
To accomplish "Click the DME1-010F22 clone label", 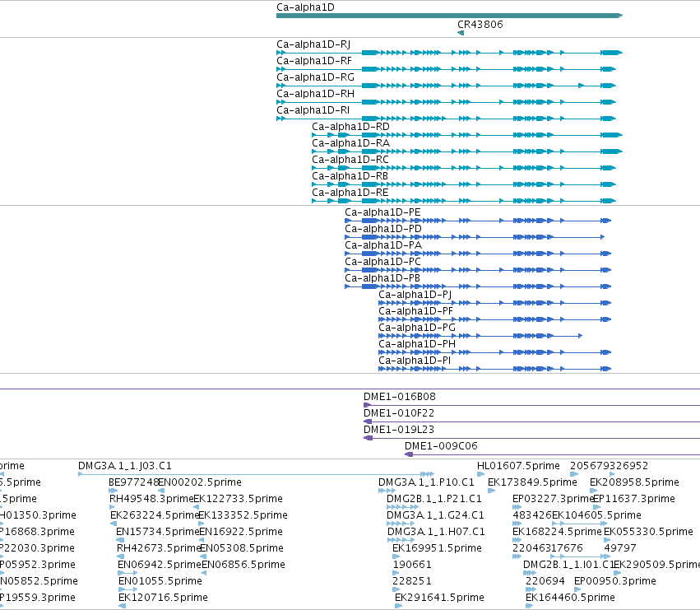I will pos(399,413).
